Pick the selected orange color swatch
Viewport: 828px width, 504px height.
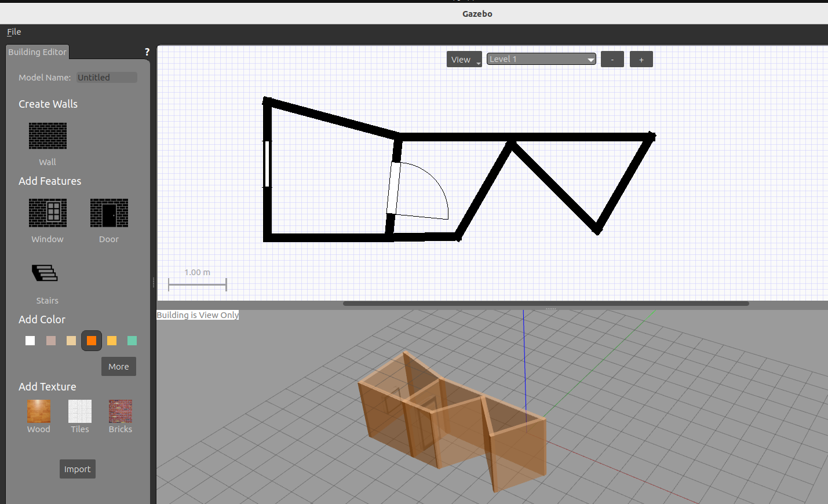92,341
